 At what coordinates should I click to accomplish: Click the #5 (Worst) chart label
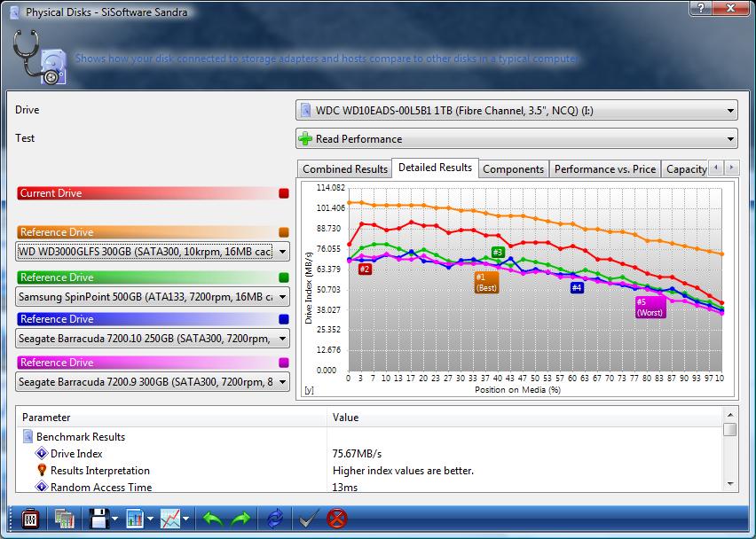(x=650, y=308)
